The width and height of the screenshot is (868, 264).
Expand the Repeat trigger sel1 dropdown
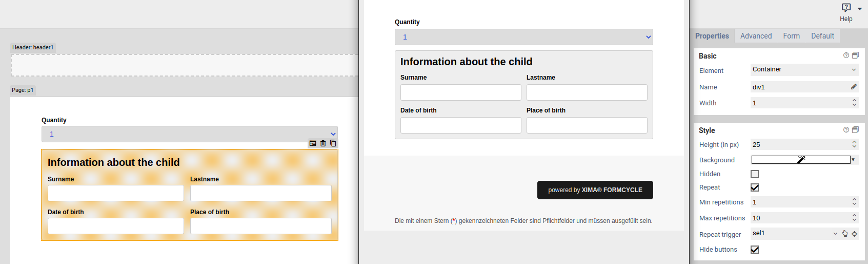[x=835, y=234]
